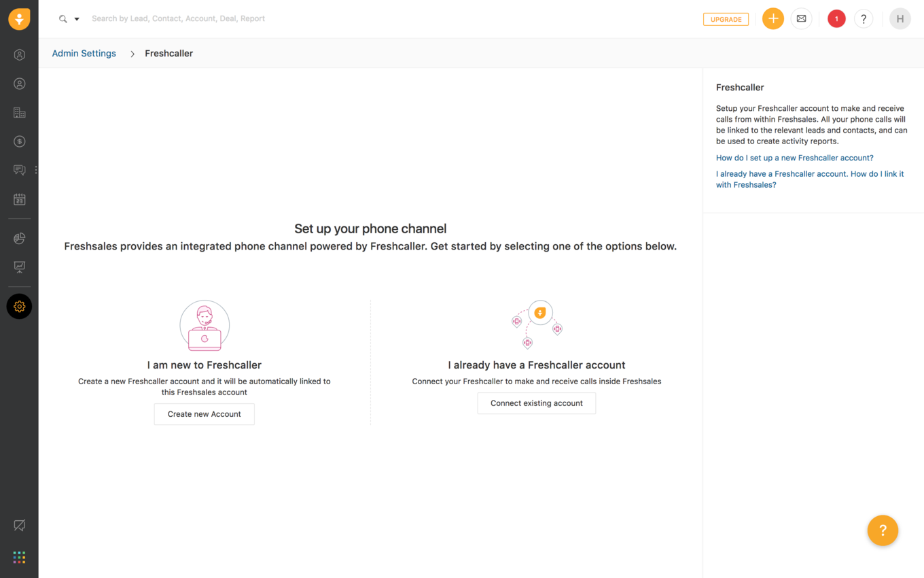The width and height of the screenshot is (924, 578).
Task: Open link on linking existing Freshcaller account
Action: 810,180
